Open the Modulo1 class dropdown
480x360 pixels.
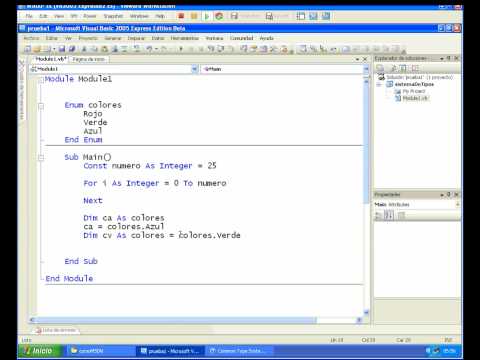[x=194, y=69]
